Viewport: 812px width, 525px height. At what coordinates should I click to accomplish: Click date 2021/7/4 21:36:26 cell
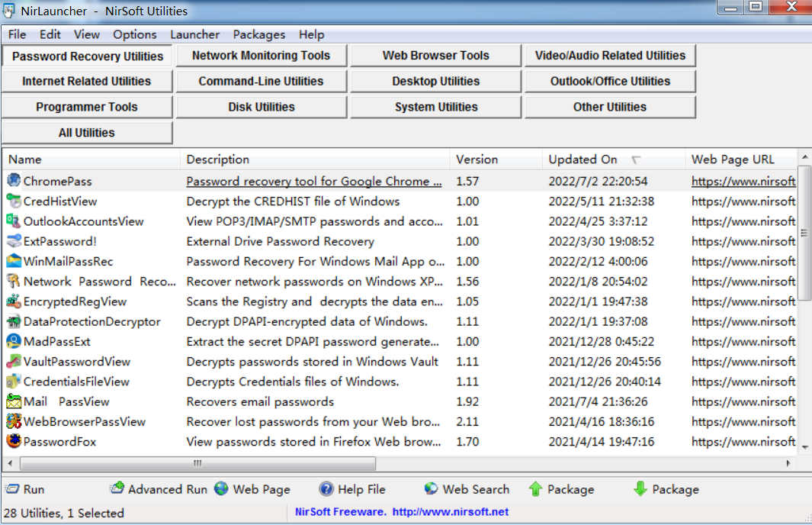(598, 401)
